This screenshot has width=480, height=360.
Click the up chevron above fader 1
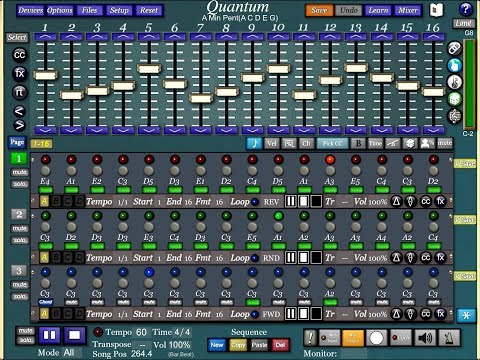[x=45, y=36]
